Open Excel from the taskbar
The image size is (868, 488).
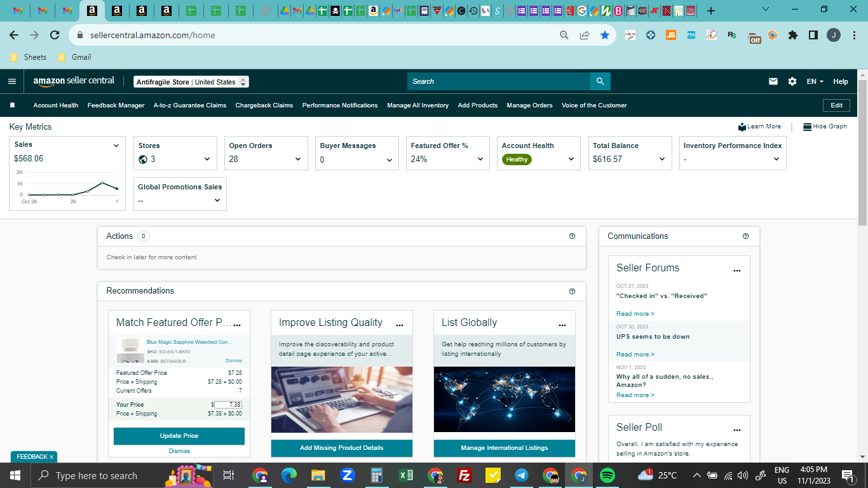tap(407, 475)
